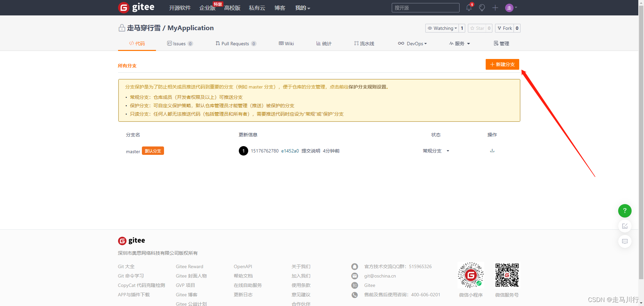This screenshot has height=306, width=644.
Task: Click the email envelope icon in footer
Action: (x=355, y=276)
